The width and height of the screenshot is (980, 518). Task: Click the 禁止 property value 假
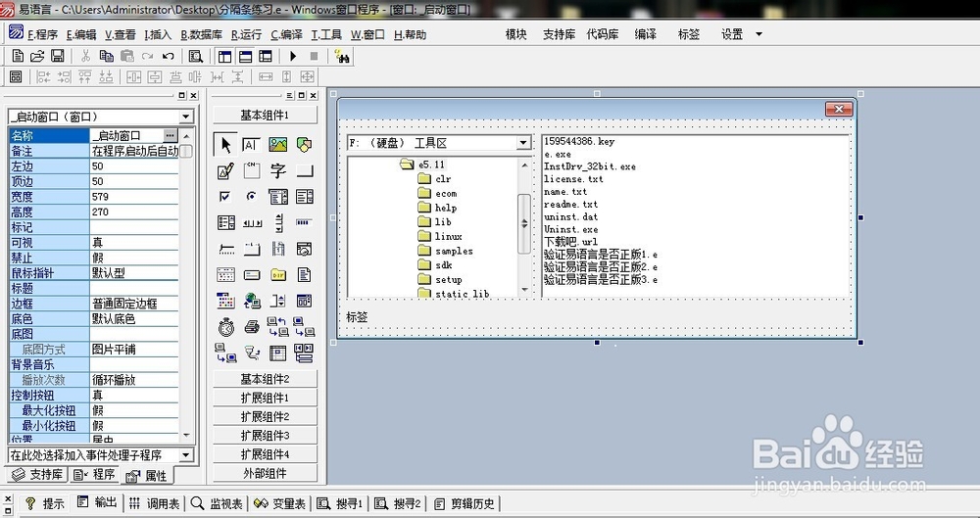pos(134,258)
